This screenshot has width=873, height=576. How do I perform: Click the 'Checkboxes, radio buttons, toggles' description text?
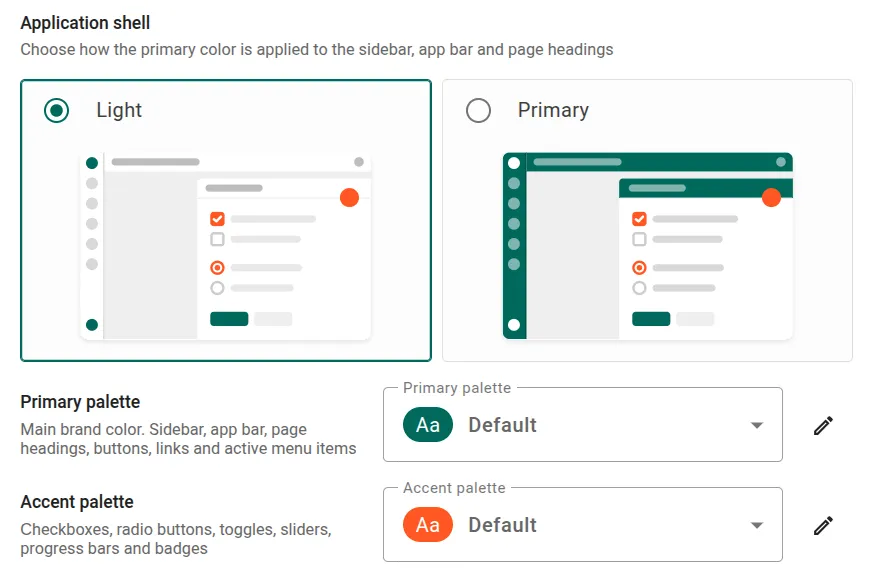[x=176, y=539]
